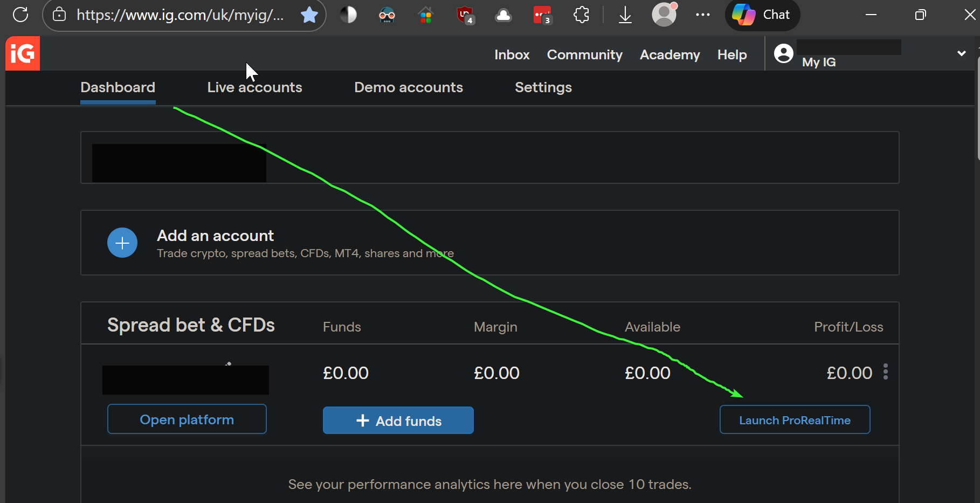The width and height of the screenshot is (980, 503).
Task: Open the browser downloads panel
Action: (x=625, y=15)
